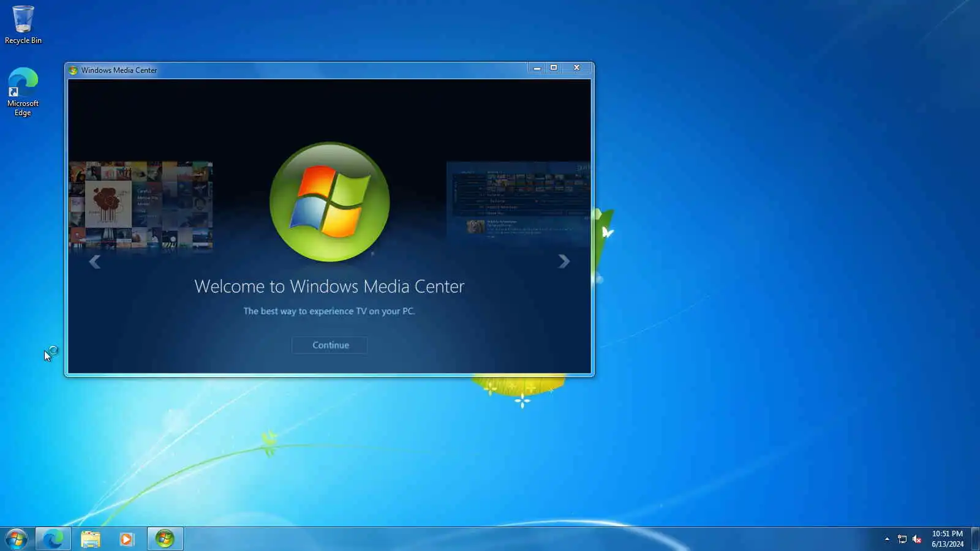The width and height of the screenshot is (980, 551).
Task: Open the network status tray icon
Action: point(902,539)
